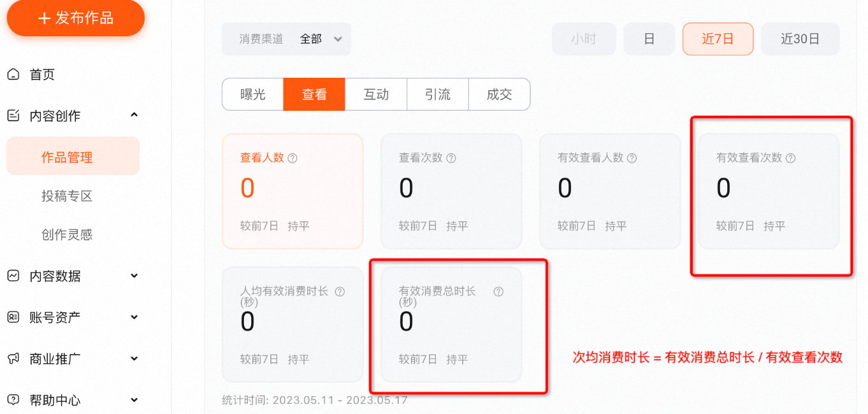Select the 内容创作 pencil icon in sidebar
The height and width of the screenshot is (414, 868).
(x=14, y=115)
